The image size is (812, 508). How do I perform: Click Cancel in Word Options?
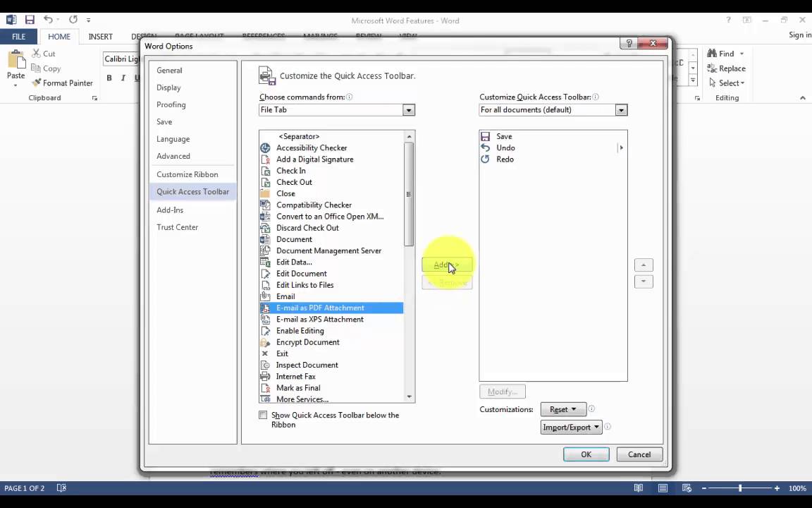639,454
